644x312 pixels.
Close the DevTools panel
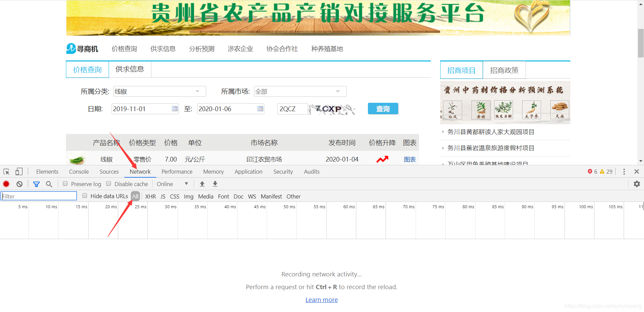coord(637,172)
